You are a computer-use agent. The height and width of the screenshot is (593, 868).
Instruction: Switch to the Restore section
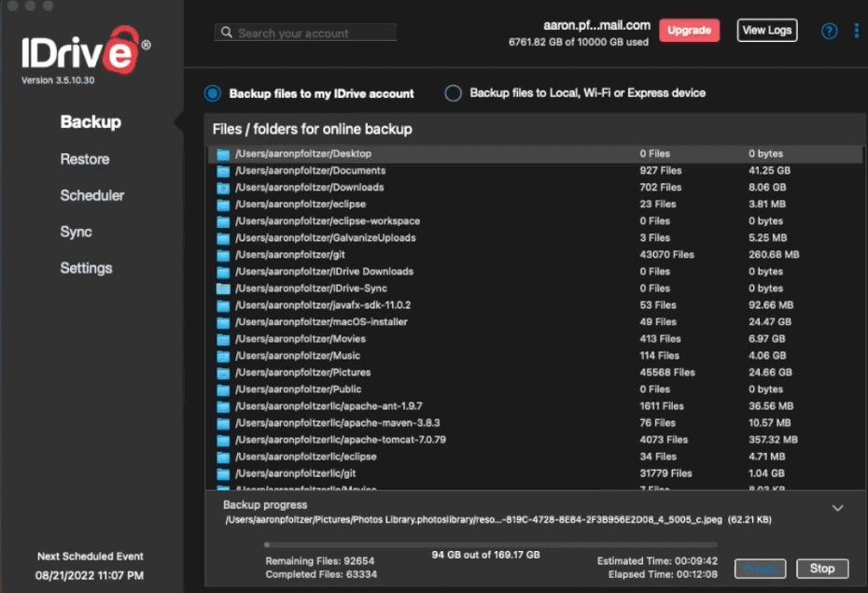tap(85, 159)
